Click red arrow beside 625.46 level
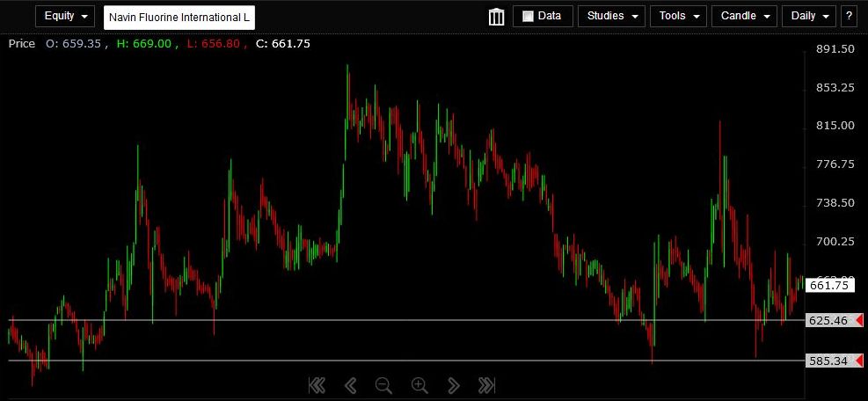 coord(859,321)
